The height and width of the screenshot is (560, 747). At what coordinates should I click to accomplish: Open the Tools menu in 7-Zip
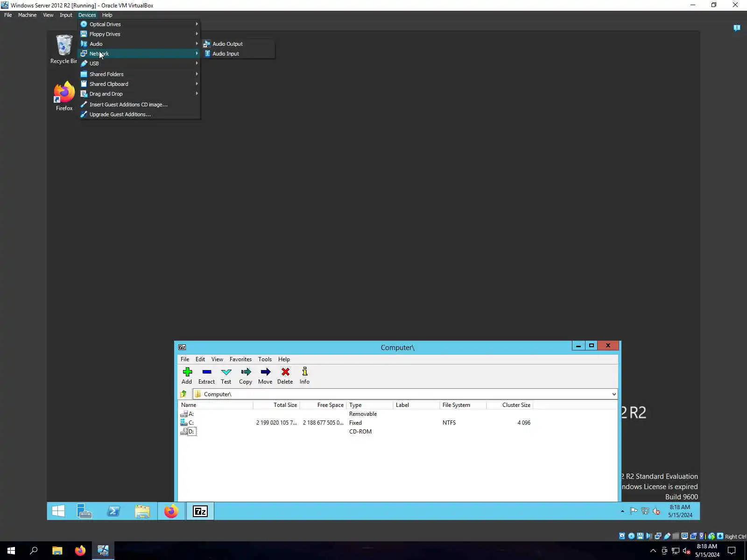pyautogui.click(x=265, y=359)
